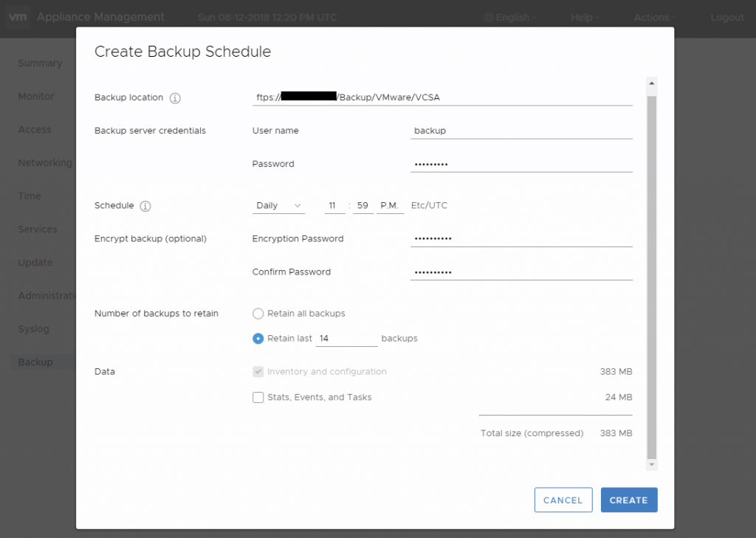Click the Create Backup Schedule title
The image size is (756, 538).
coord(183,52)
